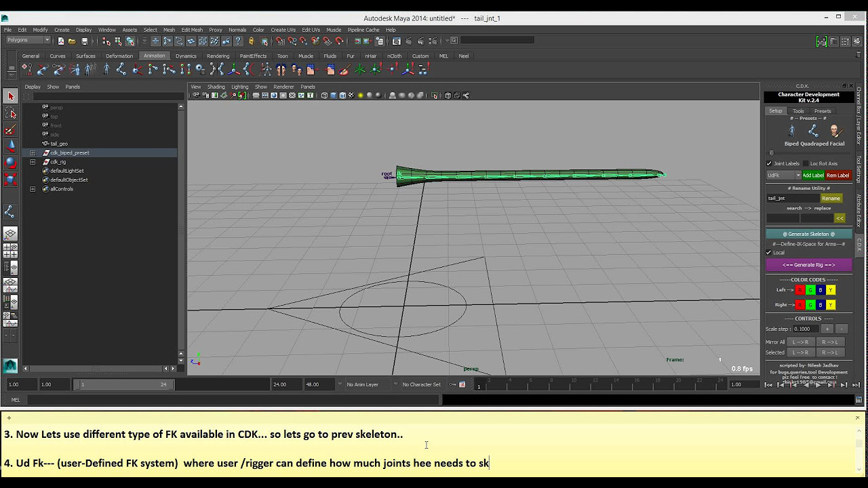Click the yellow << search replace button
Image resolution: width=868 pixels, height=488 pixels.
click(840, 218)
